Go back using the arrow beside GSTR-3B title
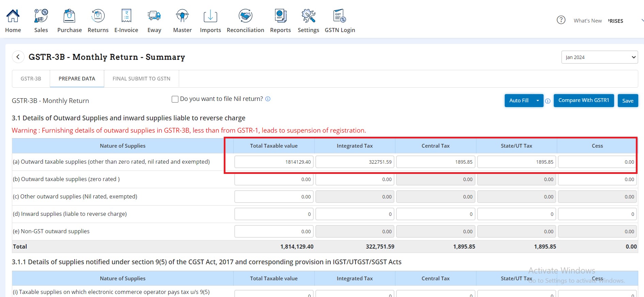 point(18,57)
